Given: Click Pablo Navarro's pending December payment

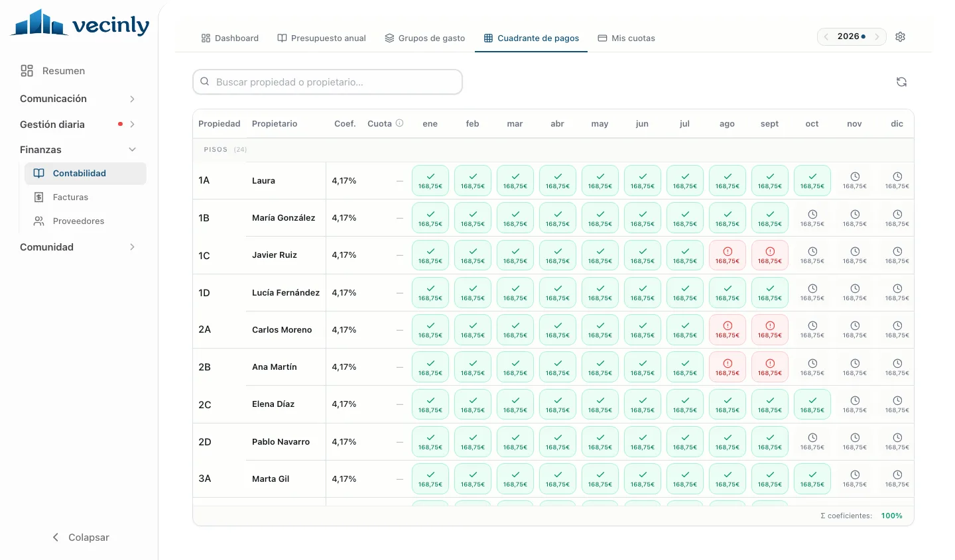Looking at the screenshot, I should (897, 441).
